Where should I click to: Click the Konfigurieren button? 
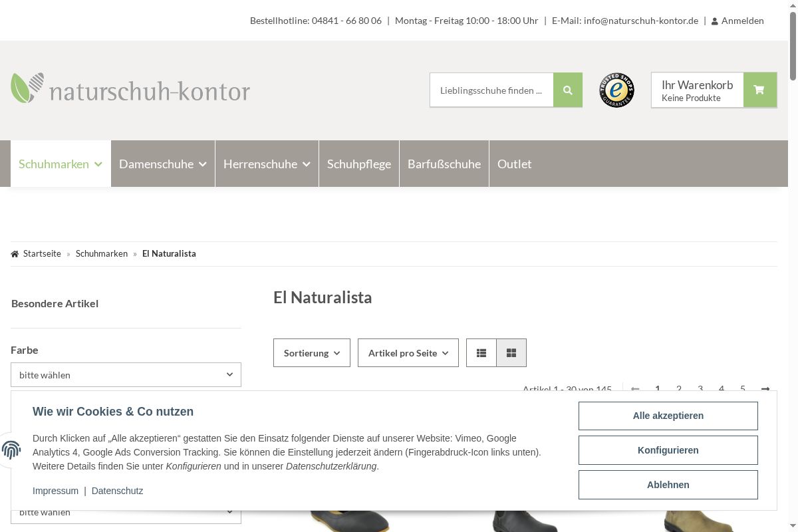(668, 450)
